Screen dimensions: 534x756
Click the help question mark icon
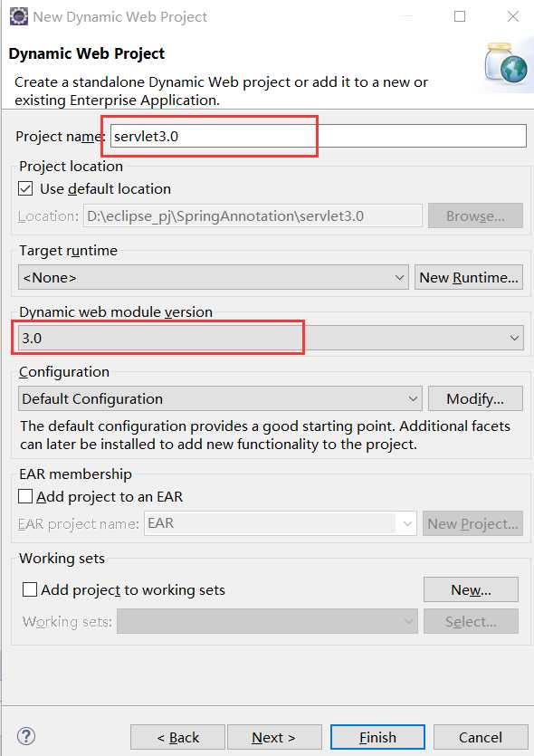[26, 736]
